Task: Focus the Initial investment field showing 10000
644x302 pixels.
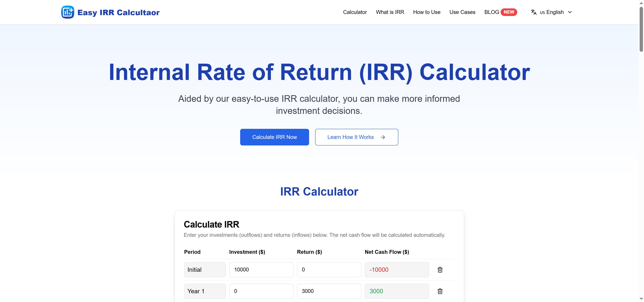Action: point(261,270)
